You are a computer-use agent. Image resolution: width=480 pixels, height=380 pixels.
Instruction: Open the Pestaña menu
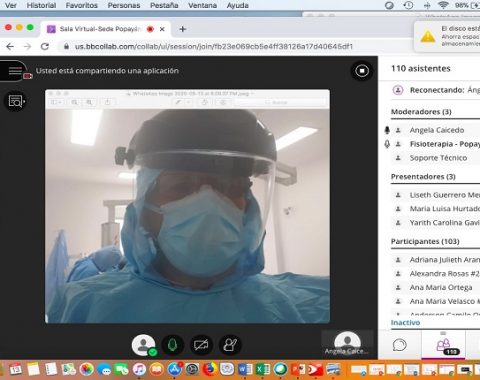coord(164,5)
